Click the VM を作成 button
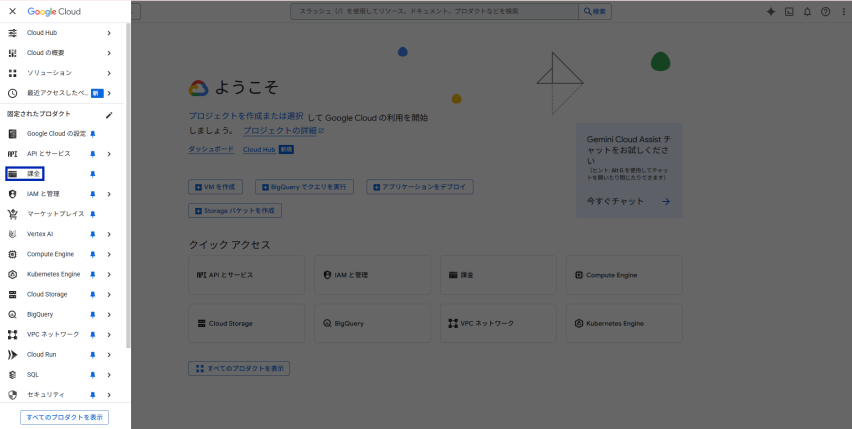Screen dimensions: 852x429 [x=215, y=187]
